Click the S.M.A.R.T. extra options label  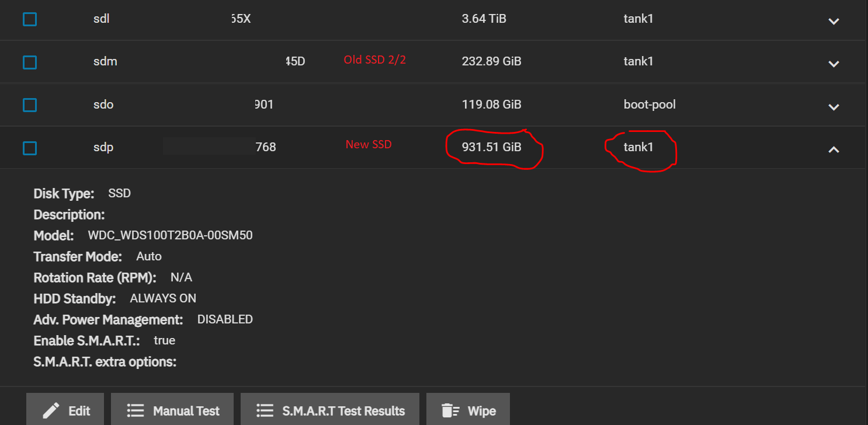(105, 362)
